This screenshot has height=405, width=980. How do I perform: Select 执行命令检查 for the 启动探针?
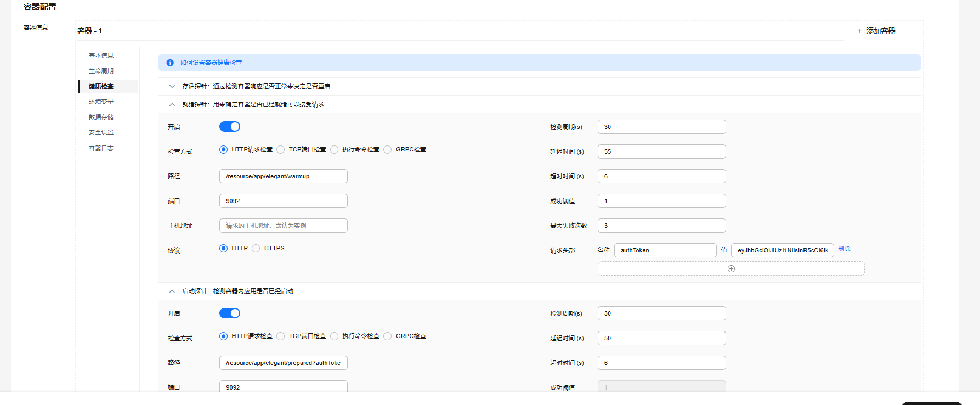pos(335,336)
